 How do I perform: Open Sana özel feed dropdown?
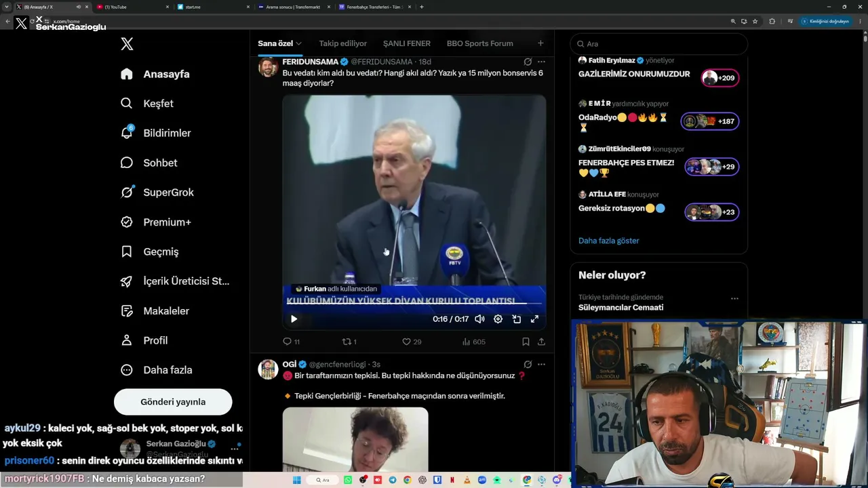(279, 43)
